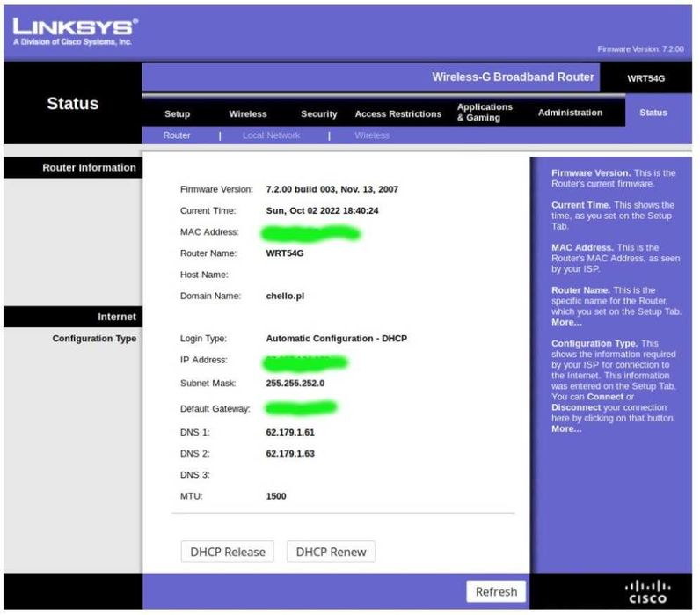Click the IP Address label
Image resolution: width=700 pixels, height=615 pixels.
pyautogui.click(x=203, y=360)
